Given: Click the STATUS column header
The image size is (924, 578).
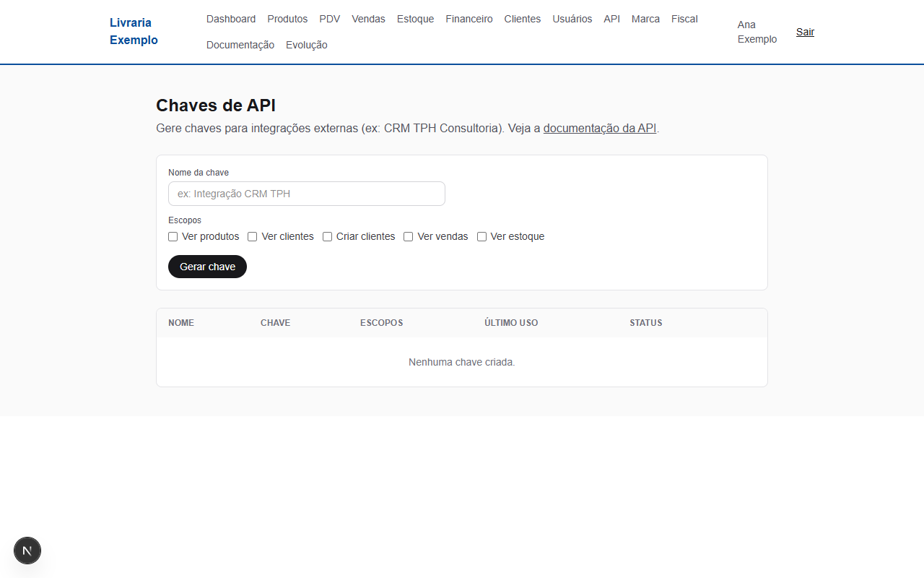Looking at the screenshot, I should tap(645, 323).
